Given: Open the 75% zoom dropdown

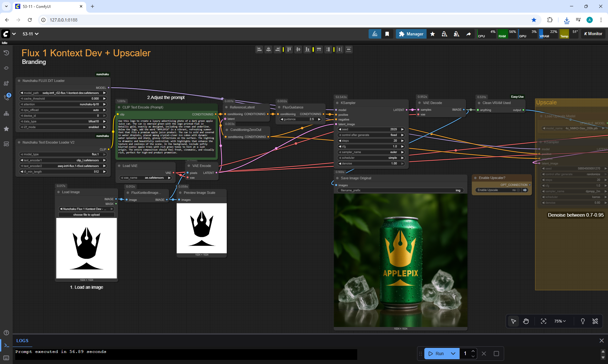Looking at the screenshot, I should 560,321.
